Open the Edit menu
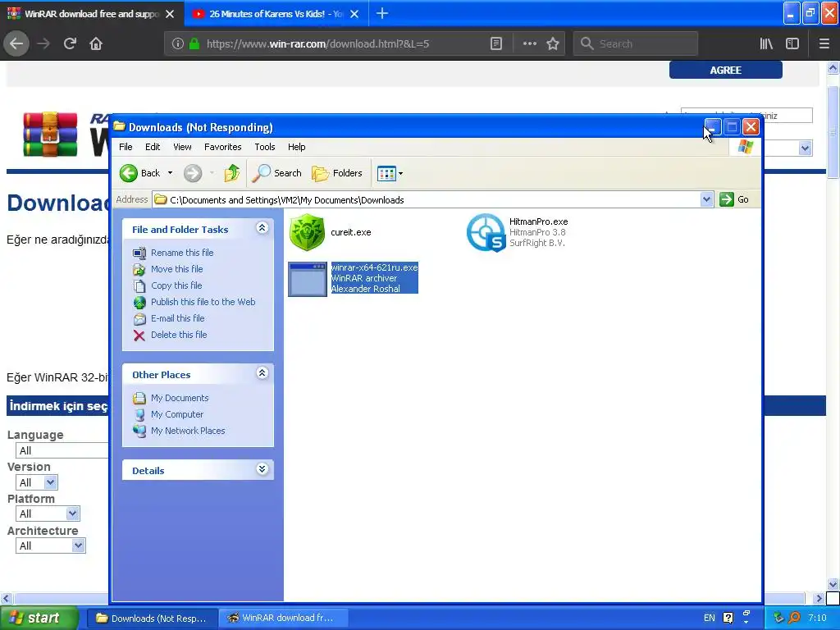Image resolution: width=840 pixels, height=630 pixels. click(x=153, y=147)
